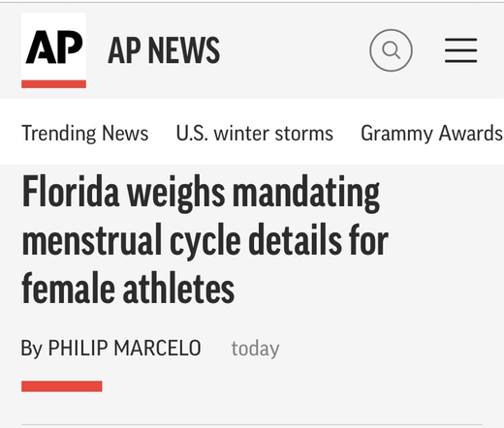Click the bottom line of menu icon
Image resolution: width=504 pixels, height=428 pixels.
(x=460, y=61)
